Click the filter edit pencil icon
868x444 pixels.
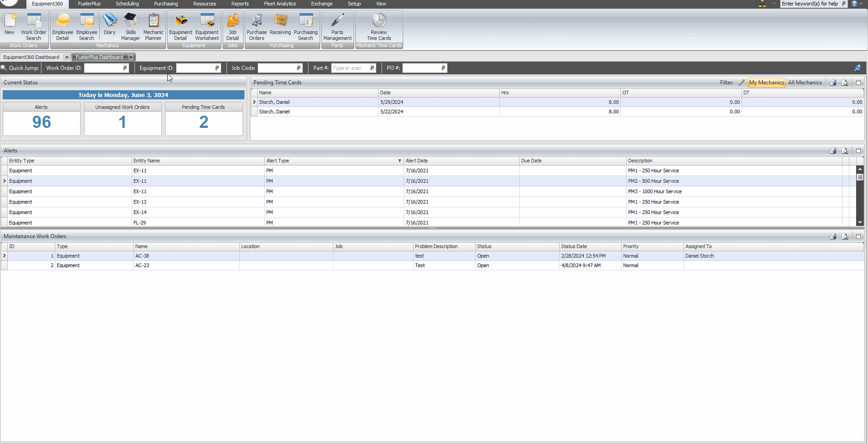pyautogui.click(x=741, y=83)
